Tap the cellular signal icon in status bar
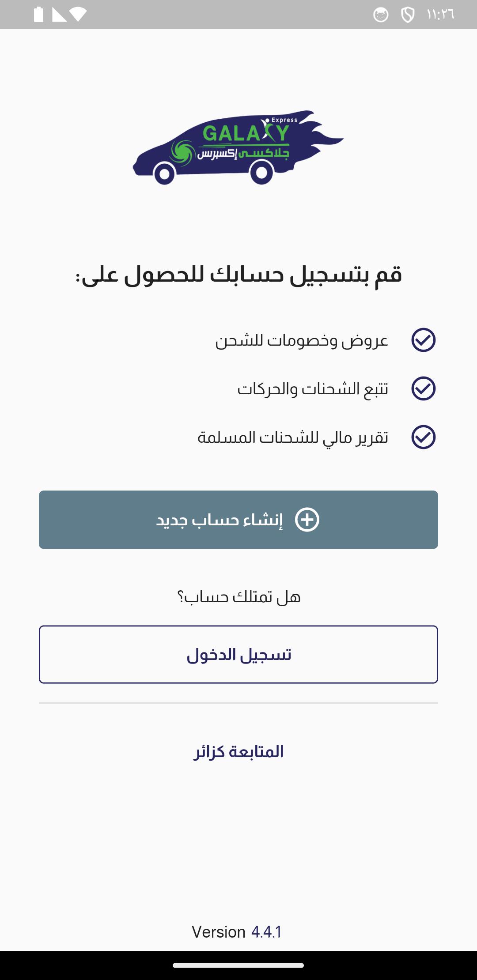The image size is (477, 980). 59,15
